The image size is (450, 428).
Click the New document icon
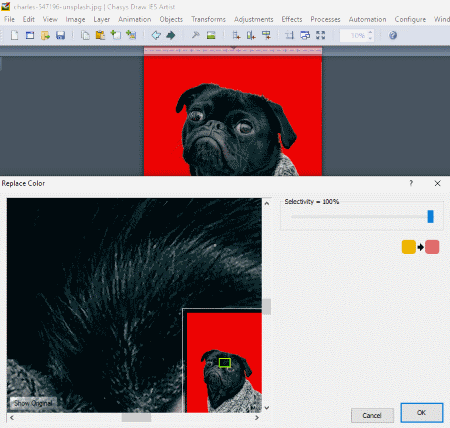[14, 35]
